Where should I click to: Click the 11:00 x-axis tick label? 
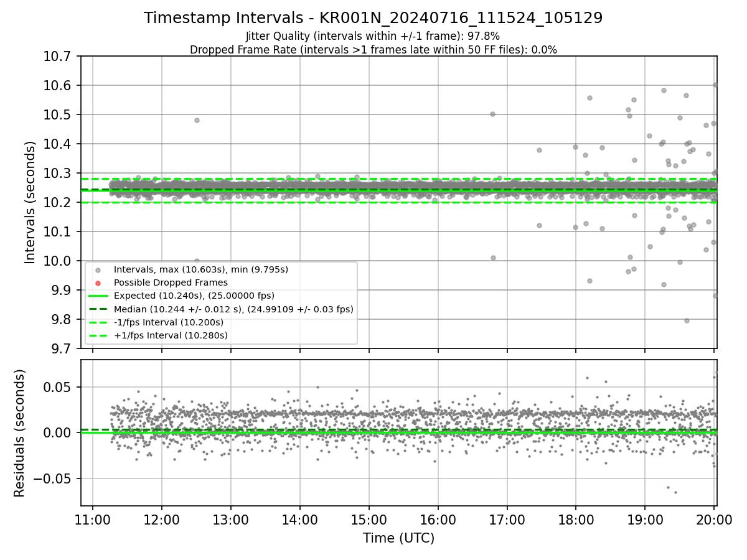pyautogui.click(x=93, y=520)
